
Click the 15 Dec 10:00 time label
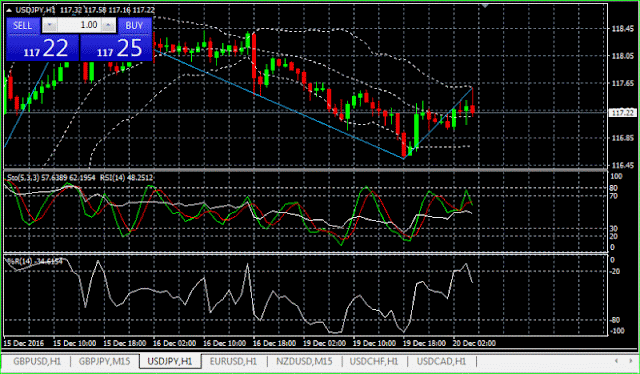point(75,343)
